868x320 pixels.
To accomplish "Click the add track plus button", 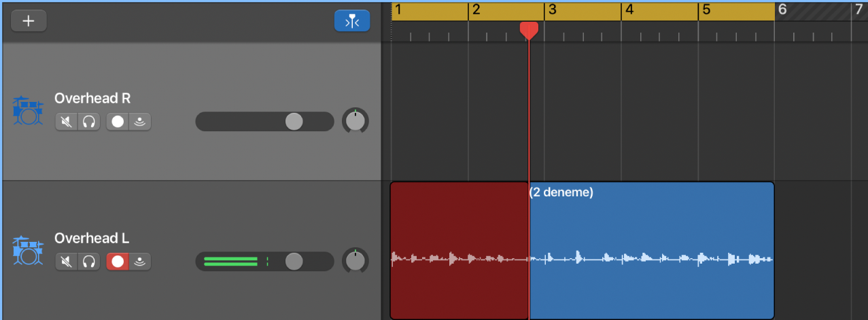I will click(29, 20).
